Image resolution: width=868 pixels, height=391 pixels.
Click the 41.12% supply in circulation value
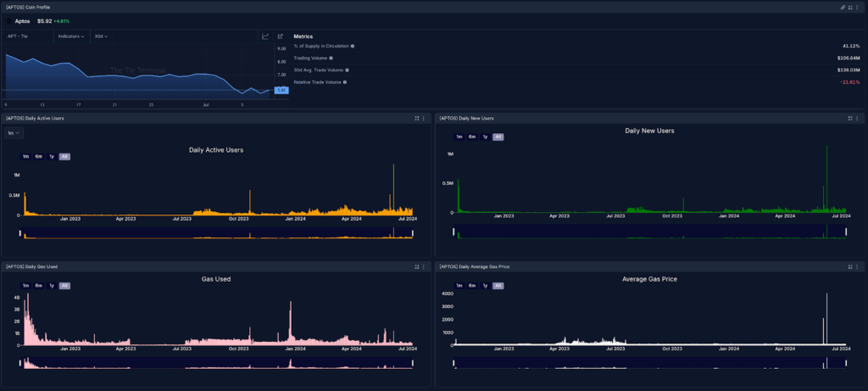[851, 46]
